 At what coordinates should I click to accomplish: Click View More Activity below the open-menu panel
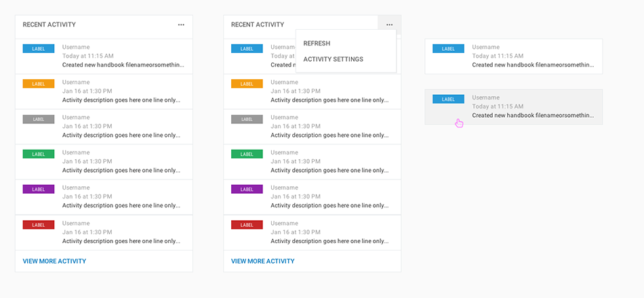click(x=262, y=261)
